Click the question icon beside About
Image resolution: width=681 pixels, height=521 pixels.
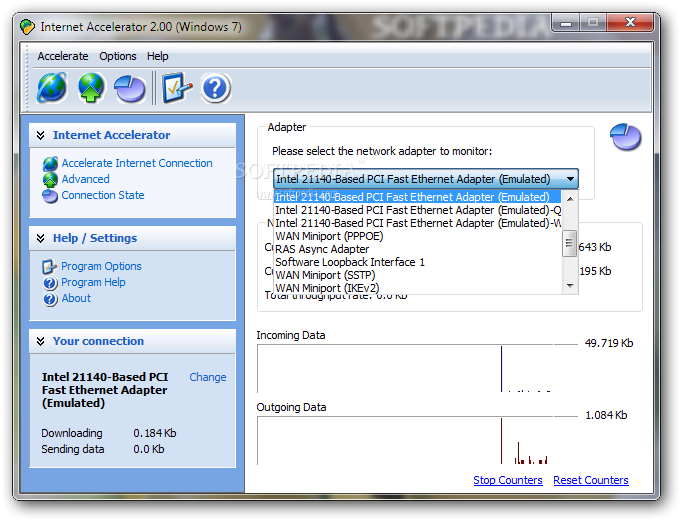(x=50, y=299)
